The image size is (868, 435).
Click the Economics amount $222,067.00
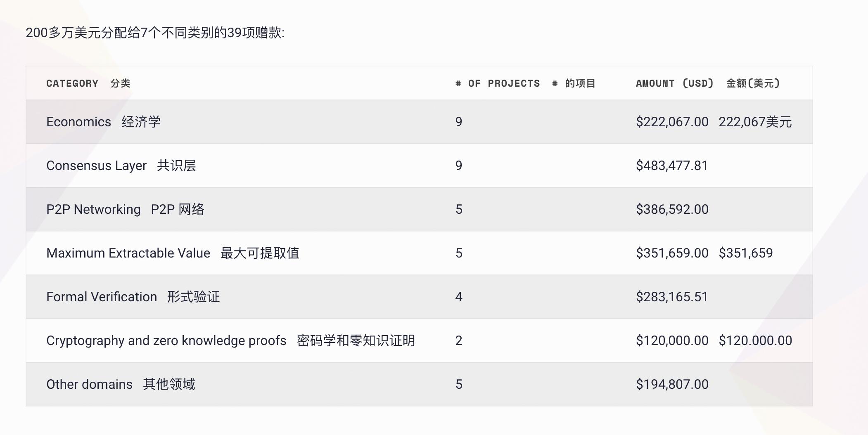click(672, 122)
